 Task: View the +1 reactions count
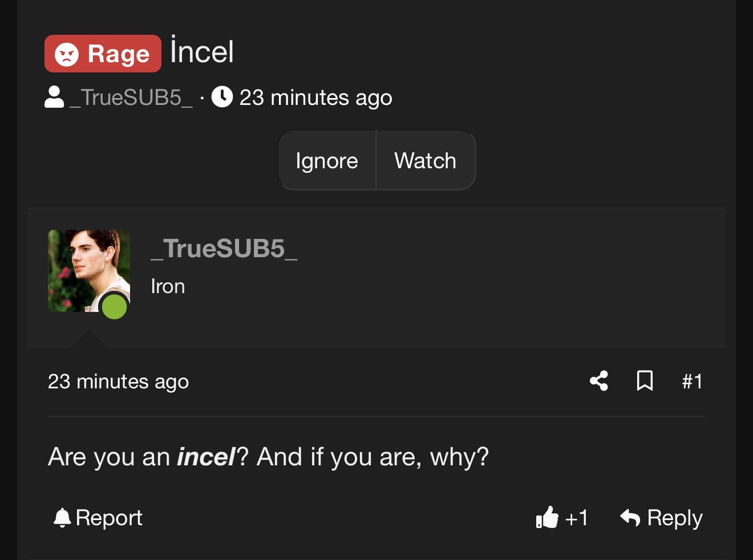pos(577,518)
